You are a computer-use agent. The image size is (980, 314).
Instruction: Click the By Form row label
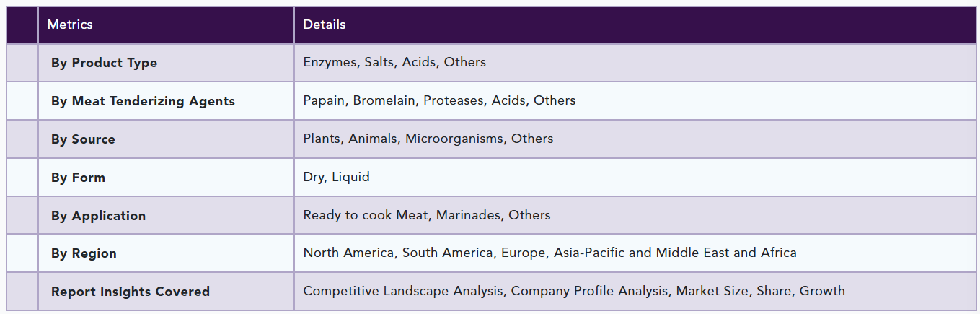pos(78,178)
